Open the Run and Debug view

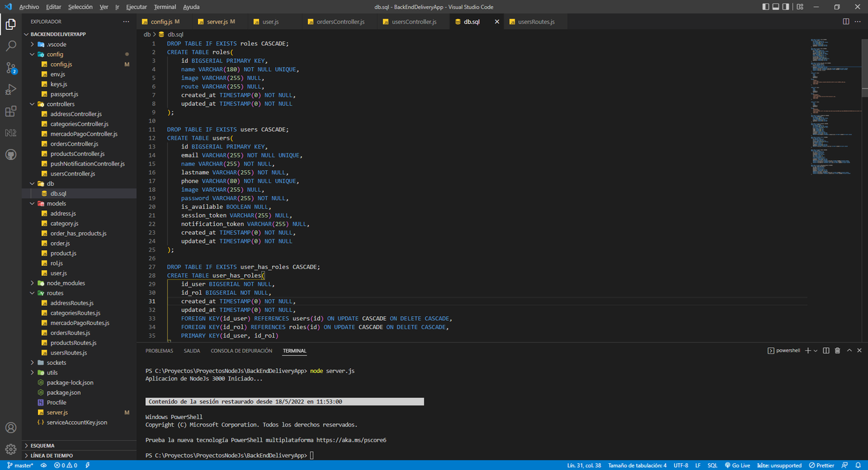pyautogui.click(x=11, y=90)
